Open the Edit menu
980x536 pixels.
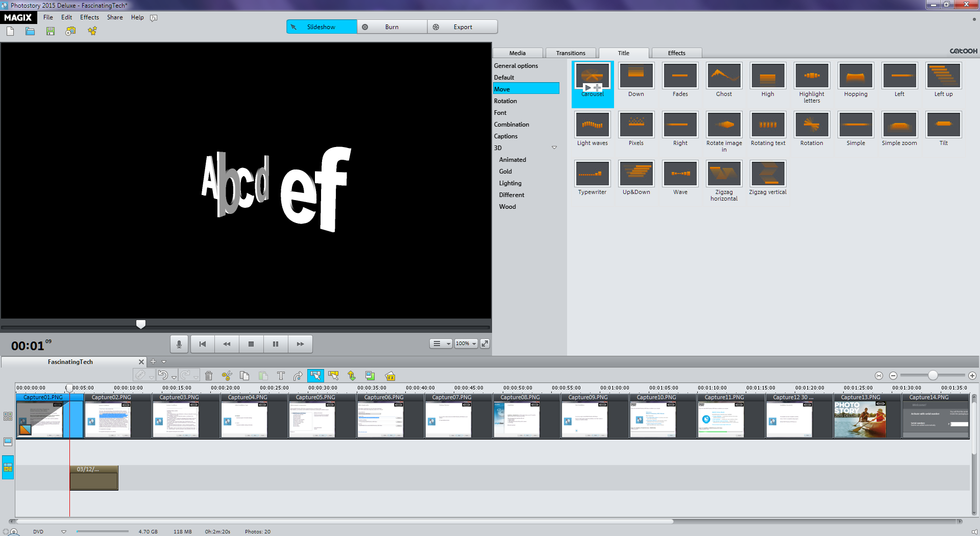[x=66, y=17]
